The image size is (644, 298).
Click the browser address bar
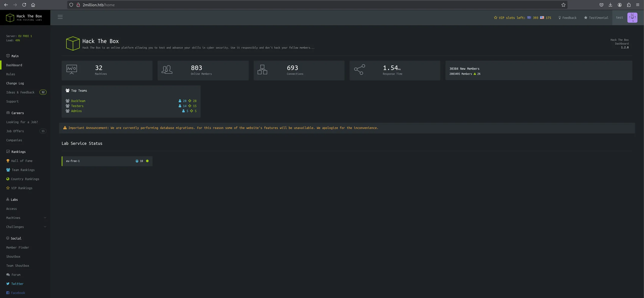coord(302,5)
